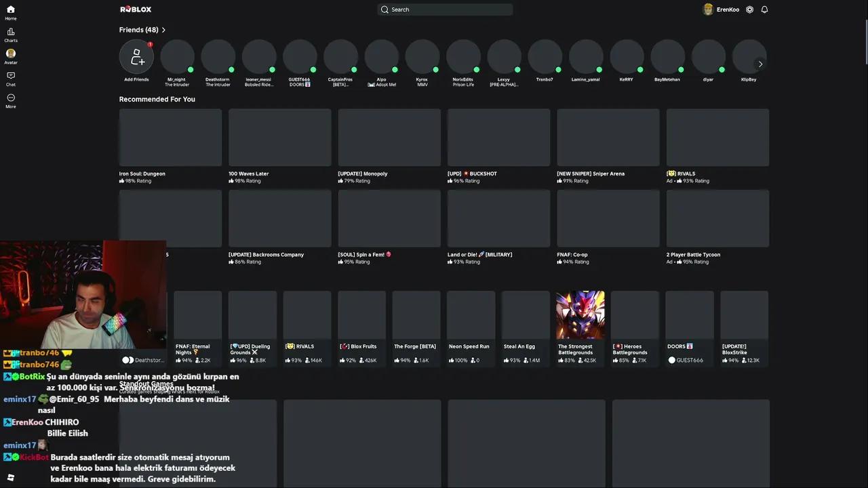
Task: Open the Steal An Egg game card
Action: 526,328
